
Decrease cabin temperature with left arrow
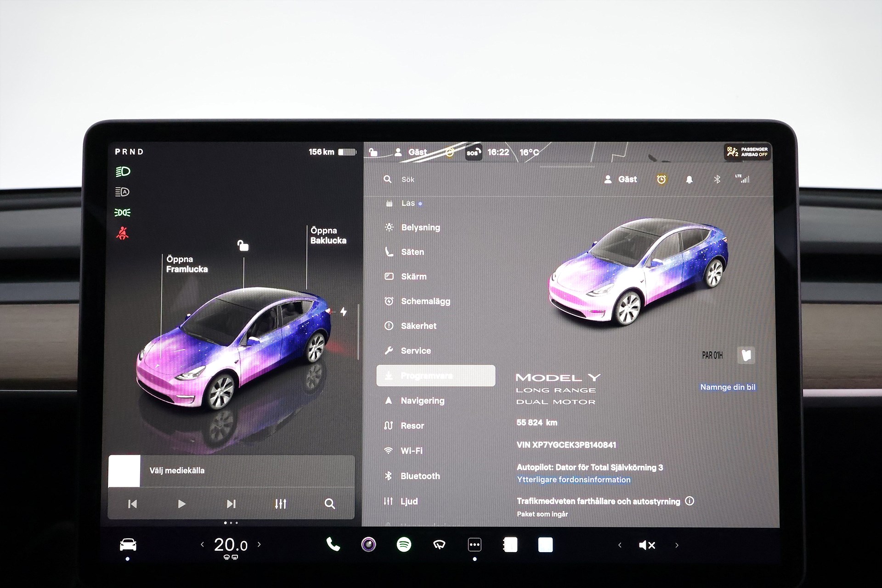point(202,544)
